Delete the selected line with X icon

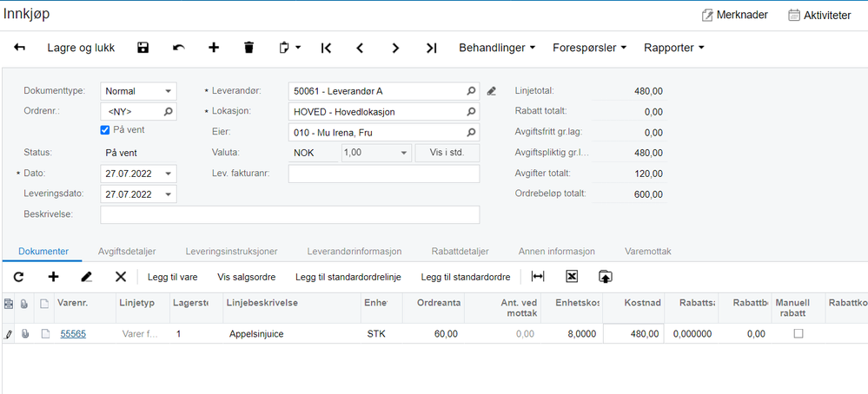[121, 277]
